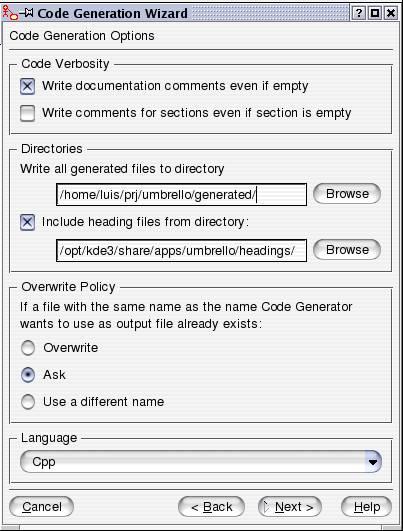Return with the Back button
403x531 pixels.
click(211, 507)
